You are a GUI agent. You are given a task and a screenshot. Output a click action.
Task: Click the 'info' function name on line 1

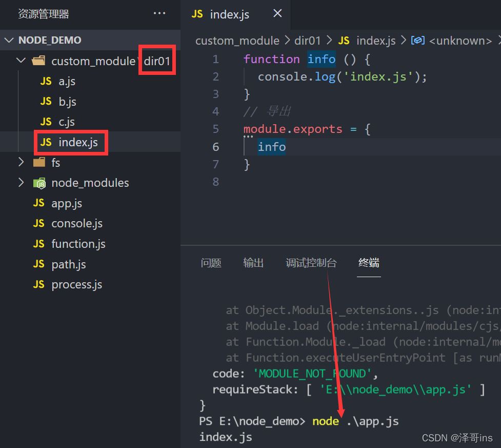coord(322,59)
